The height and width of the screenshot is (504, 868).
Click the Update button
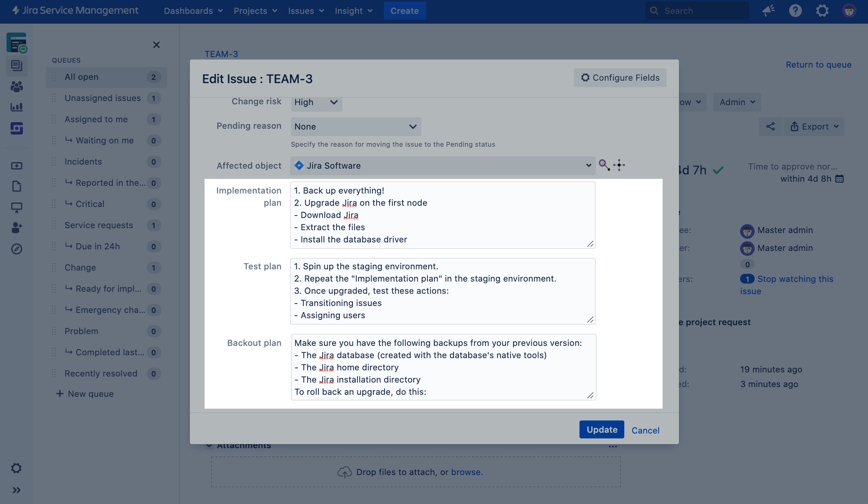pos(601,430)
